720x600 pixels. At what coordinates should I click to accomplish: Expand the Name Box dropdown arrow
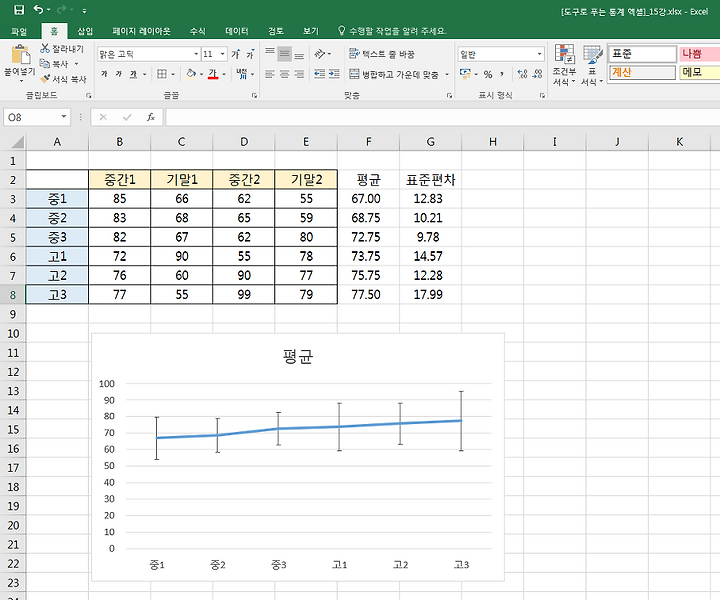point(64,117)
